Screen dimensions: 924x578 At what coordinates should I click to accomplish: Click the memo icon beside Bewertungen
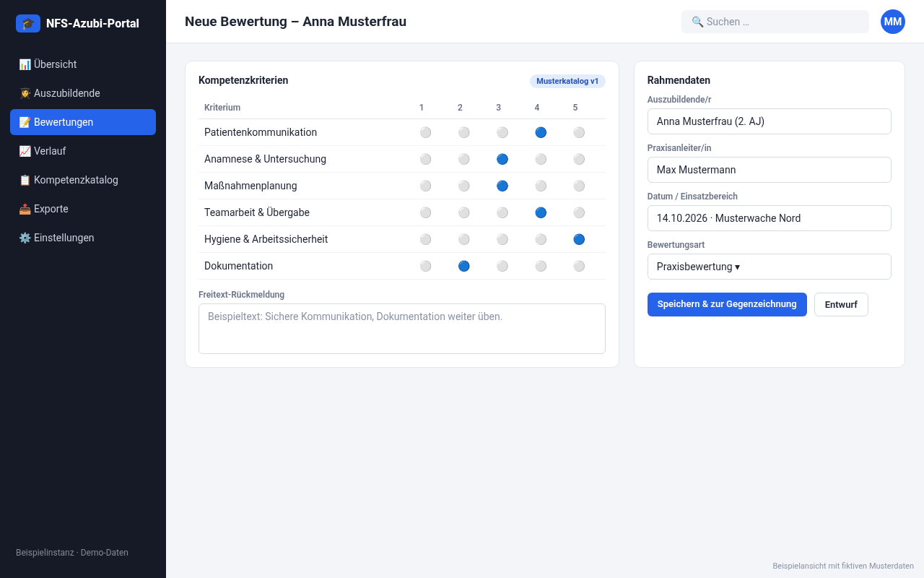(x=25, y=122)
